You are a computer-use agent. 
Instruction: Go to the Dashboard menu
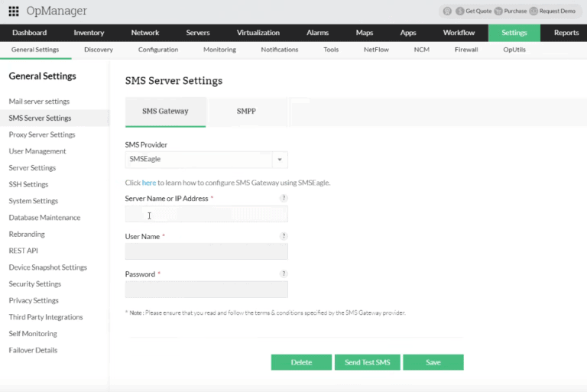click(30, 33)
